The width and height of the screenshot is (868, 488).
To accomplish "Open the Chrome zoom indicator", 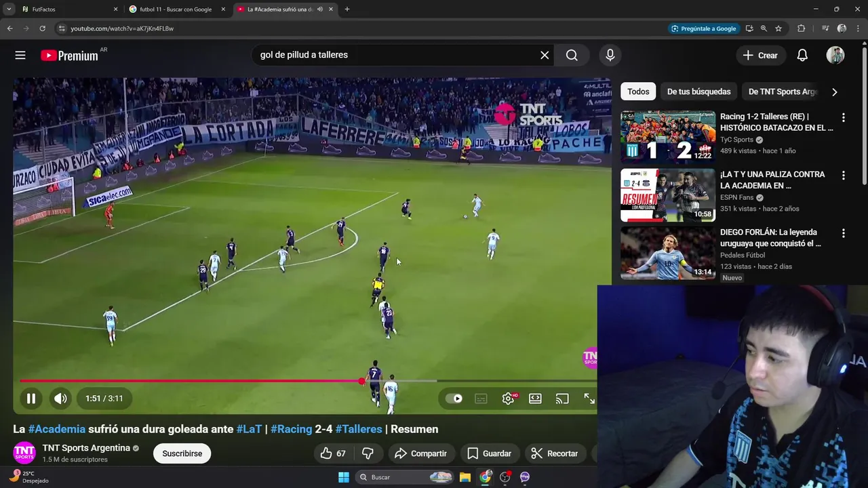I will click(764, 28).
